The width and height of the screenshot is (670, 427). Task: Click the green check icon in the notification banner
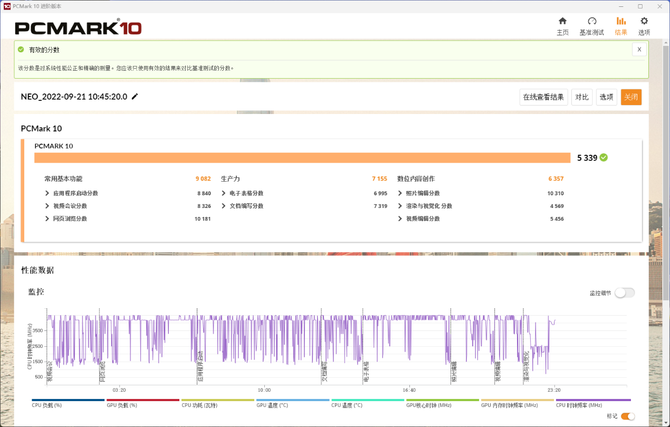(x=22, y=49)
